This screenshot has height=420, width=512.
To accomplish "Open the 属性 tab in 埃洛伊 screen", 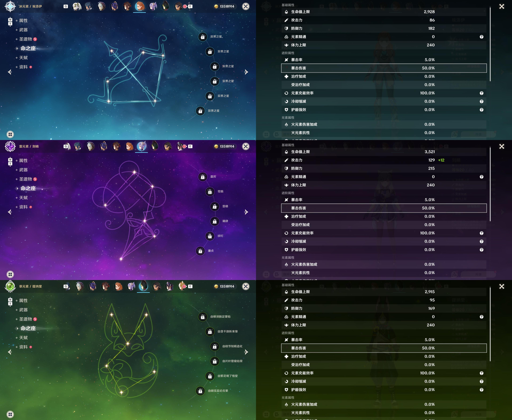I will tap(23, 21).
